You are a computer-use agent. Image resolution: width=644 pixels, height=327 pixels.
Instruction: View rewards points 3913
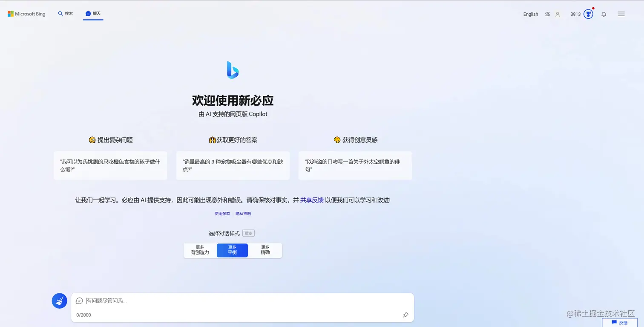point(575,14)
